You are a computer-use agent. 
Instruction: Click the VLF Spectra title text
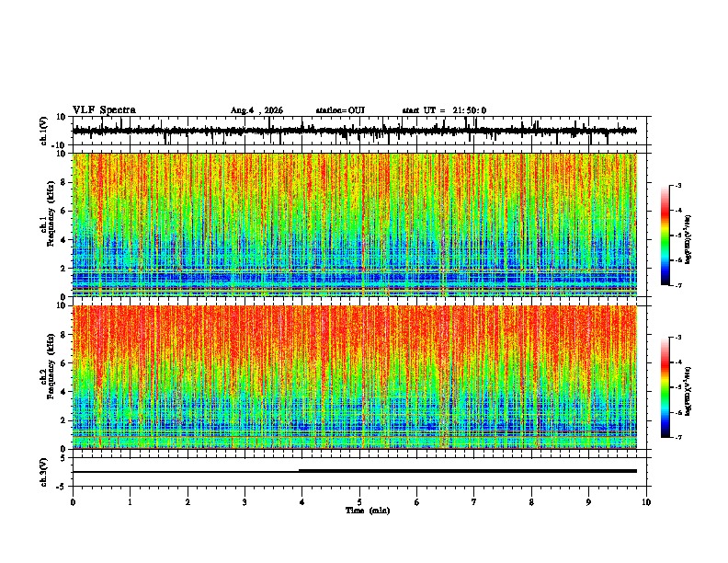click(104, 110)
